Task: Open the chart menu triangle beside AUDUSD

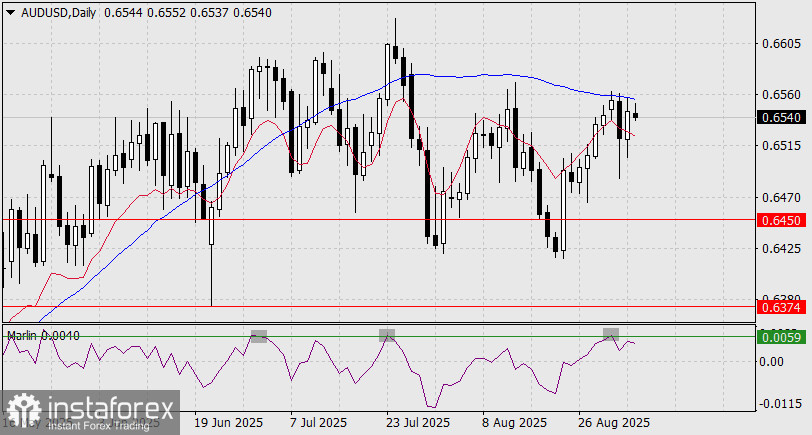Action: tap(11, 13)
